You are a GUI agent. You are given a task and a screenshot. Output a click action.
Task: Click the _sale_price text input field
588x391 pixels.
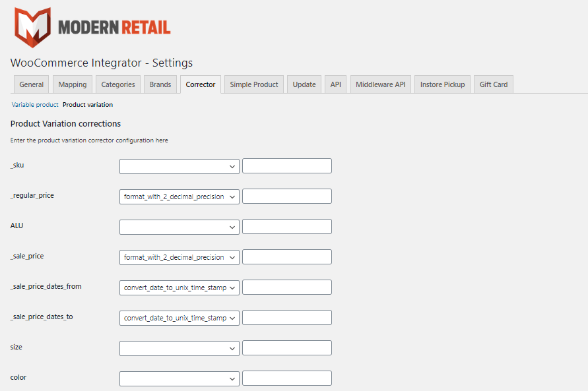[x=287, y=257]
